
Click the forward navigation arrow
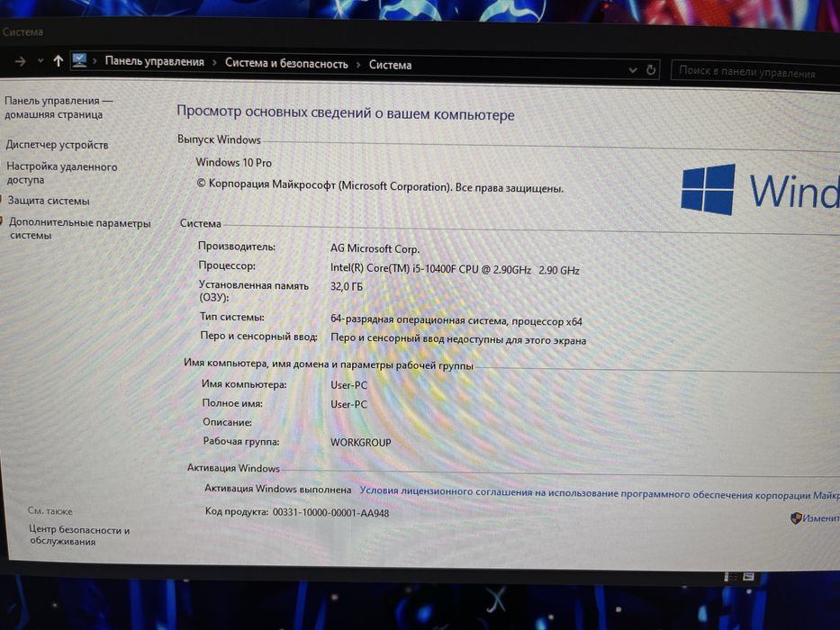pyautogui.click(x=21, y=61)
